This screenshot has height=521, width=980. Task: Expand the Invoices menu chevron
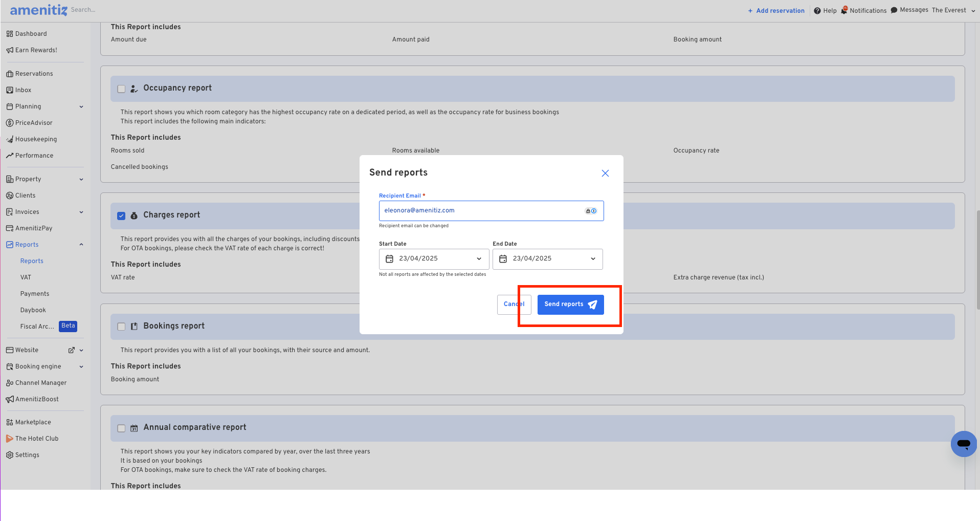click(81, 212)
